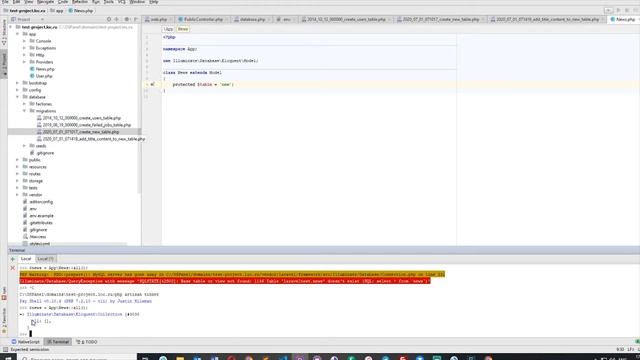Open the Tools menu

point(109,2)
